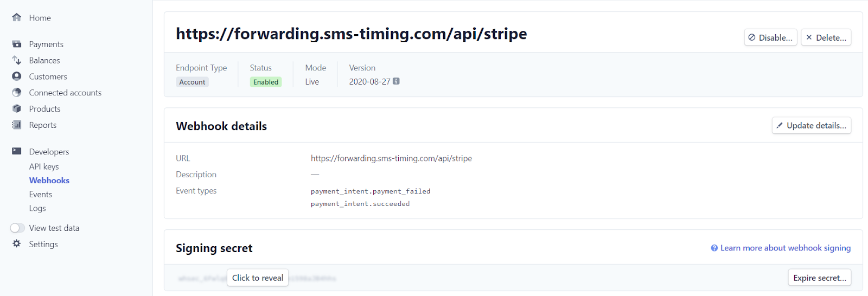868x296 pixels.
Task: Click the Expire secret... button
Action: [819, 278]
